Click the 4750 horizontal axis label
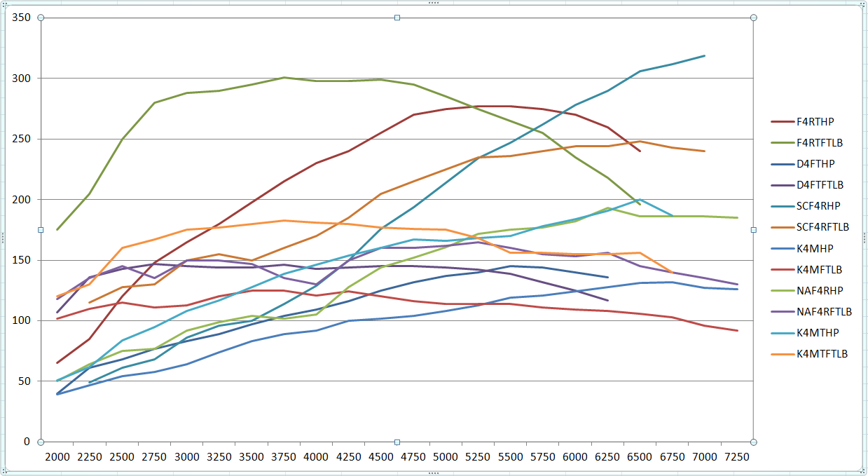Image resolution: width=868 pixels, height=476 pixels. tap(413, 456)
